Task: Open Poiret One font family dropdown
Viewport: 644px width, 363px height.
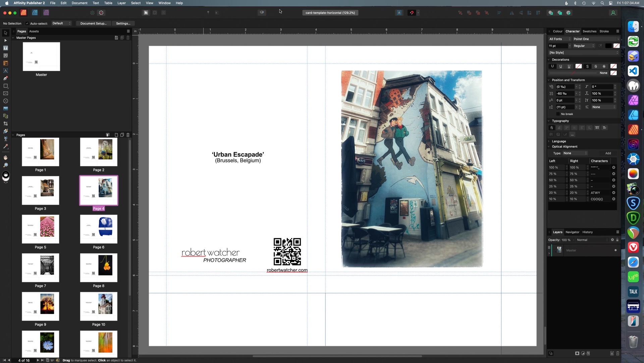Action: tap(596, 39)
